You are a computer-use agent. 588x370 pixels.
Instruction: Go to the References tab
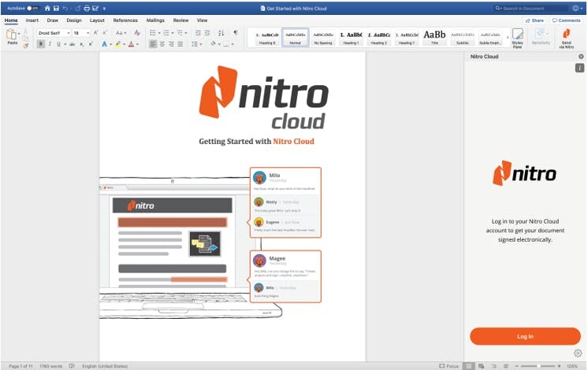tap(125, 20)
